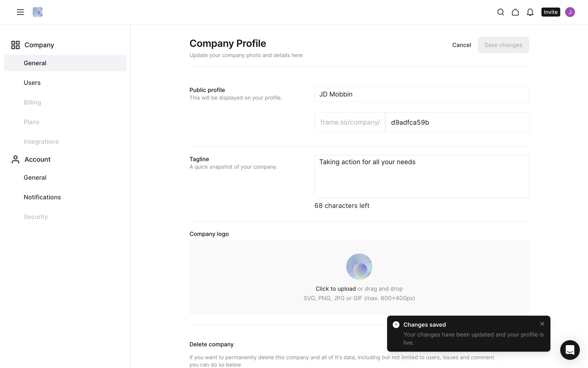The width and height of the screenshot is (588, 368).
Task: Click the Company grid icon
Action: [15, 45]
